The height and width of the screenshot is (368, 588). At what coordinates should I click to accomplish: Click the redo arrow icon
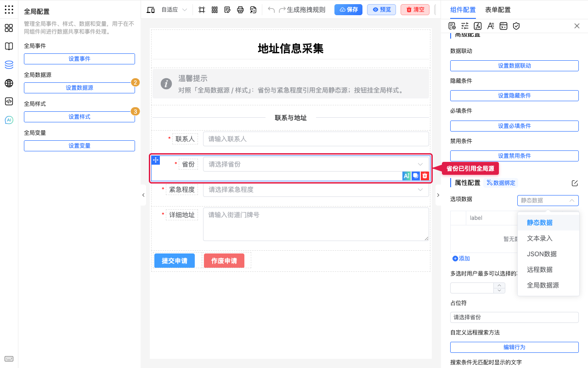click(x=283, y=10)
